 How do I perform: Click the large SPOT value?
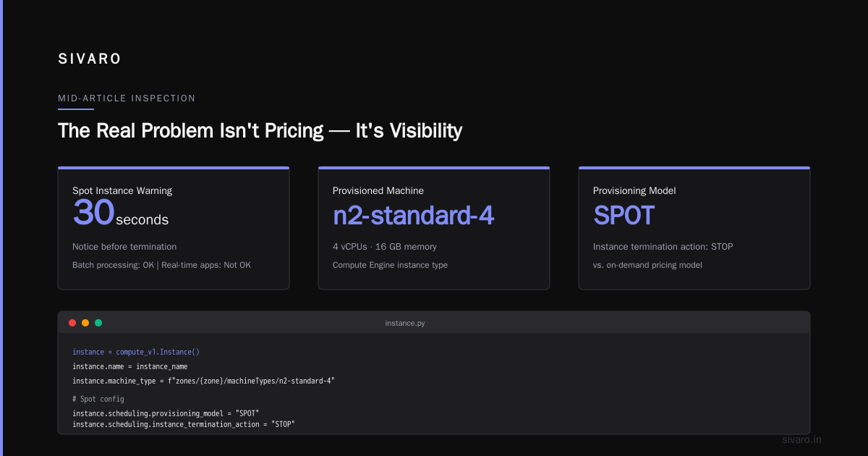click(624, 216)
